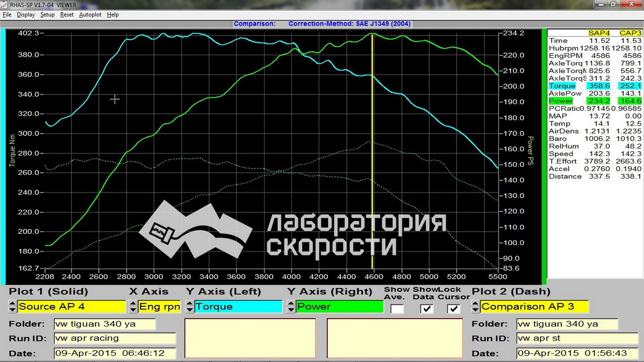Click the MAP row label
Viewport: 644px width, 362px height.
[557, 116]
